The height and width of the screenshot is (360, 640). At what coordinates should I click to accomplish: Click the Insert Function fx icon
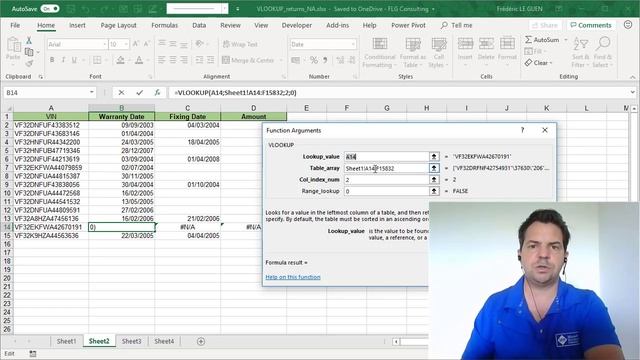157,93
